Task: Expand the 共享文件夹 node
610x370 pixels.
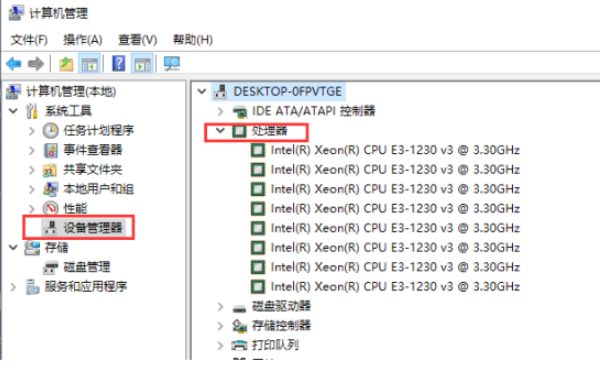Action: tap(32, 170)
